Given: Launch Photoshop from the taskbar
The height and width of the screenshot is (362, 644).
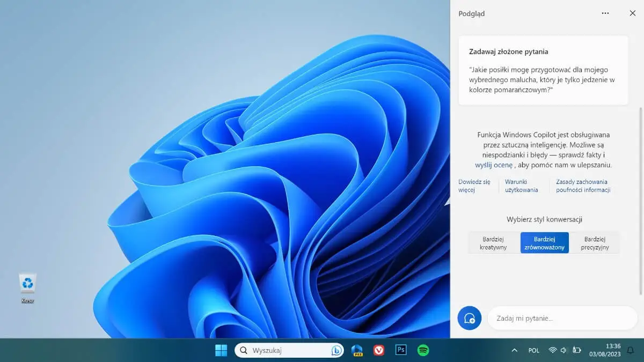Looking at the screenshot, I should [401, 350].
